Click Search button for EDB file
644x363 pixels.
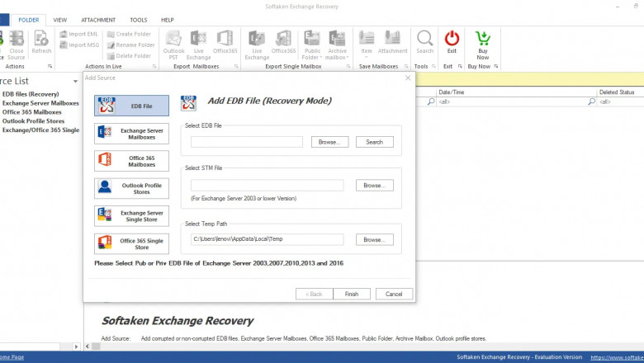pos(375,142)
